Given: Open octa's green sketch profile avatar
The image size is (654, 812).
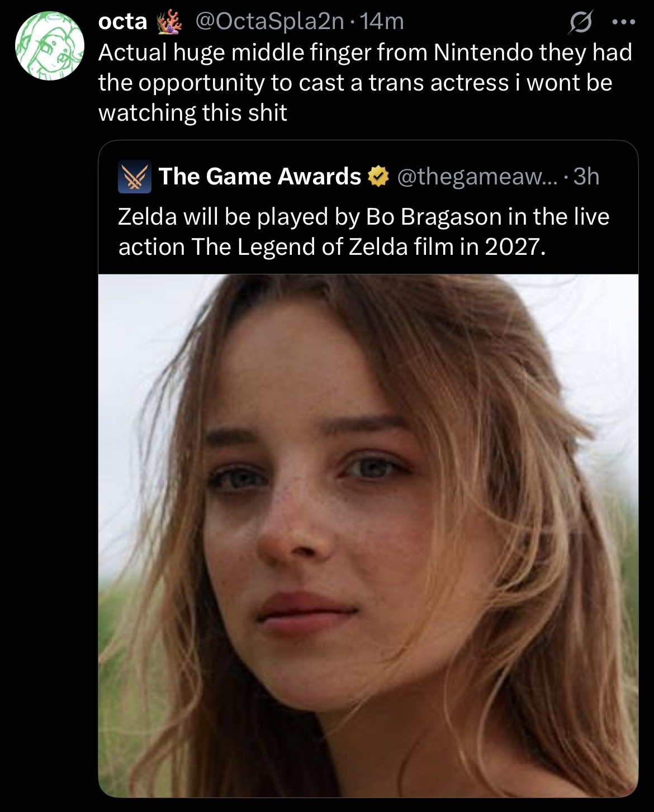Looking at the screenshot, I should pyautogui.click(x=49, y=46).
